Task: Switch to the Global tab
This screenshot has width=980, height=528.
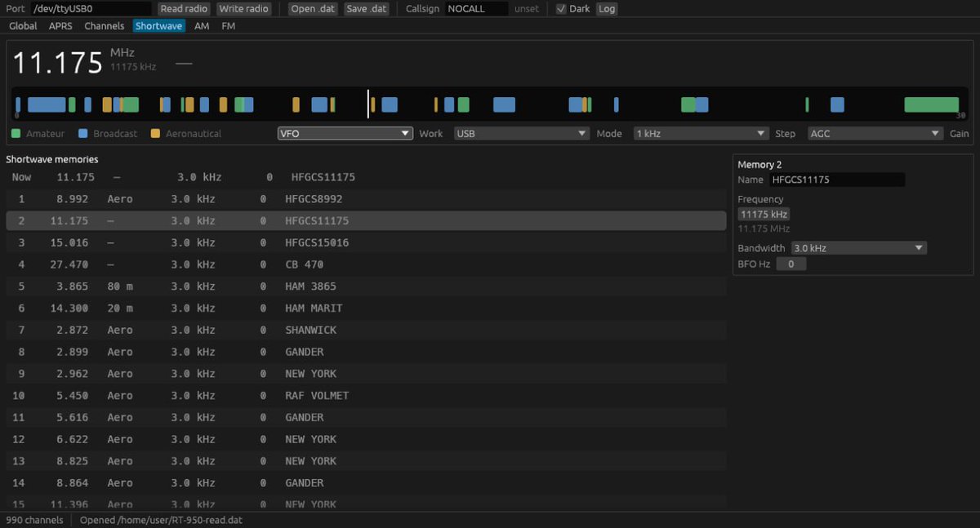Action: pyautogui.click(x=23, y=26)
